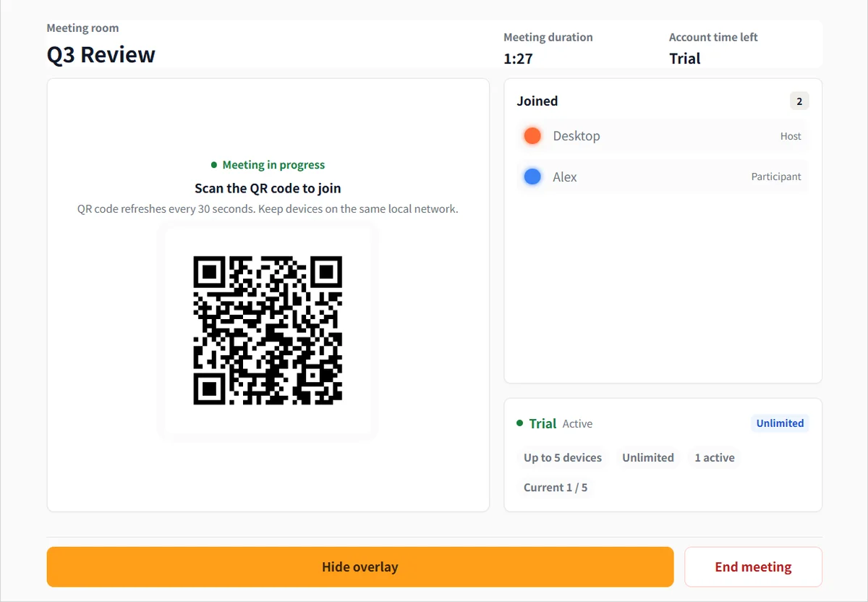Click the Up to 5 devices chip
Screen dimensions: 868x602
coord(563,458)
